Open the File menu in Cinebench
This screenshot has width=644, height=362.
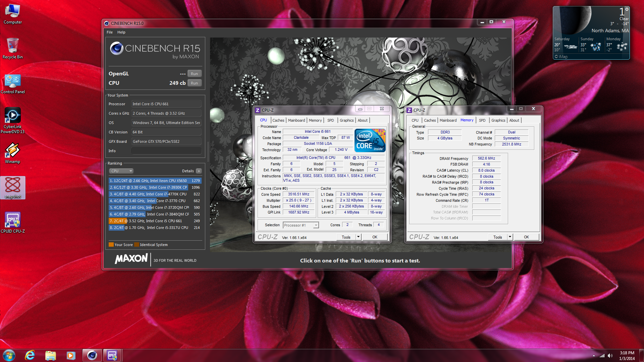110,32
